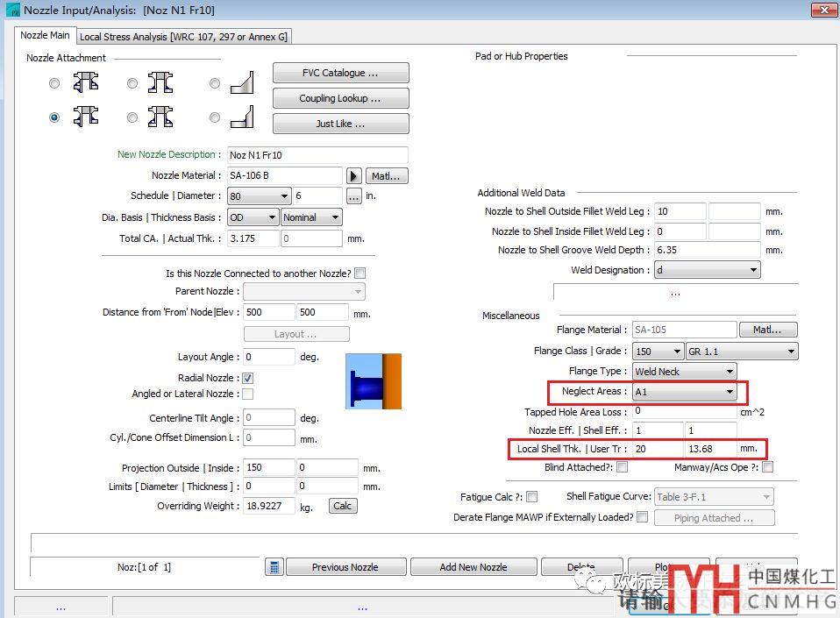
Task: Click the Diameter field showing 6
Action: (x=317, y=196)
